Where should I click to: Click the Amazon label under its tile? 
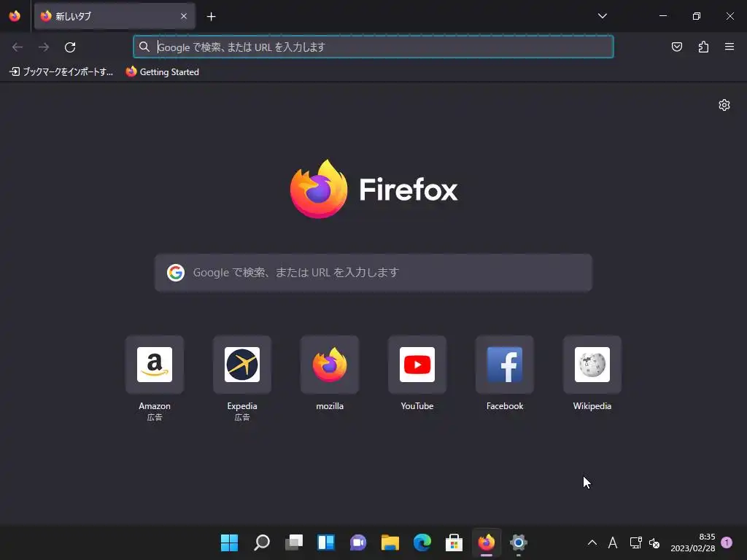point(155,406)
